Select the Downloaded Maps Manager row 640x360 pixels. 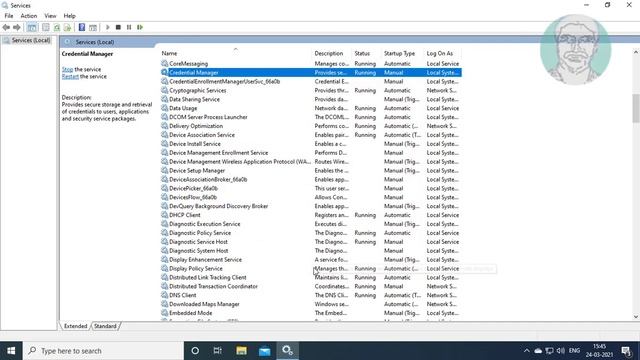point(311,304)
